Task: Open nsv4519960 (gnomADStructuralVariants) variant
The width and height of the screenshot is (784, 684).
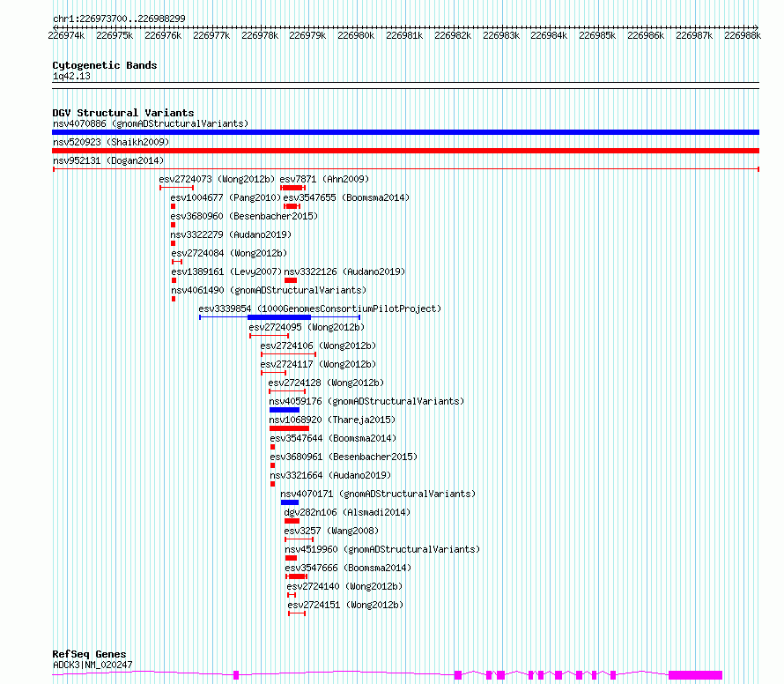Action: [382, 549]
